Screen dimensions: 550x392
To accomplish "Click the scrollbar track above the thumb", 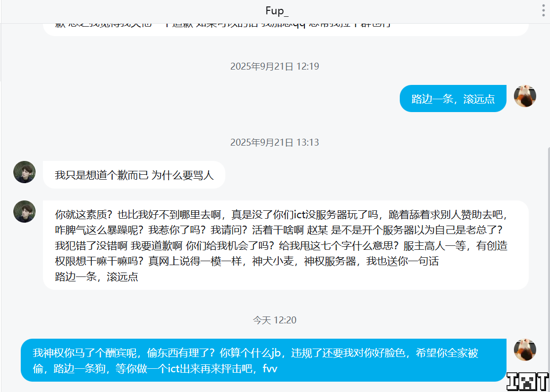I will 547,84.
